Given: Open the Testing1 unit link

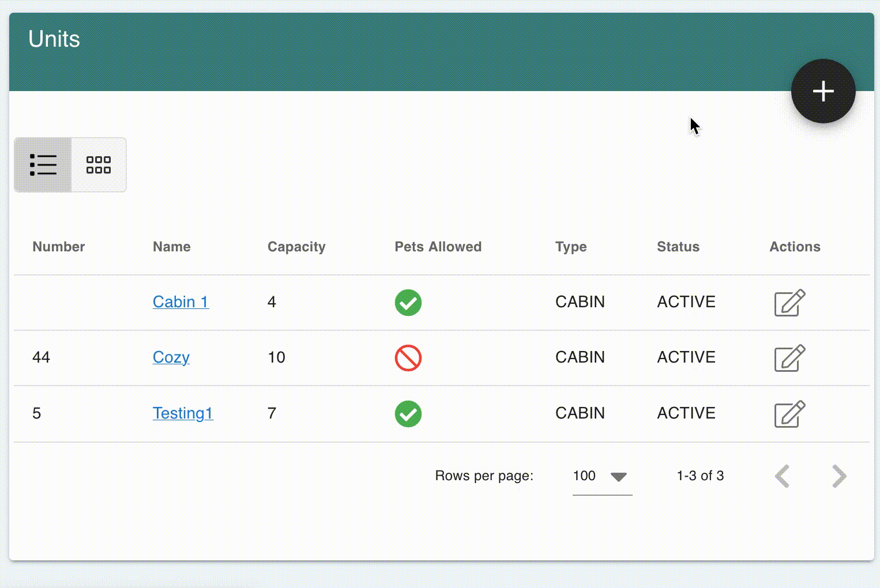Looking at the screenshot, I should (183, 413).
